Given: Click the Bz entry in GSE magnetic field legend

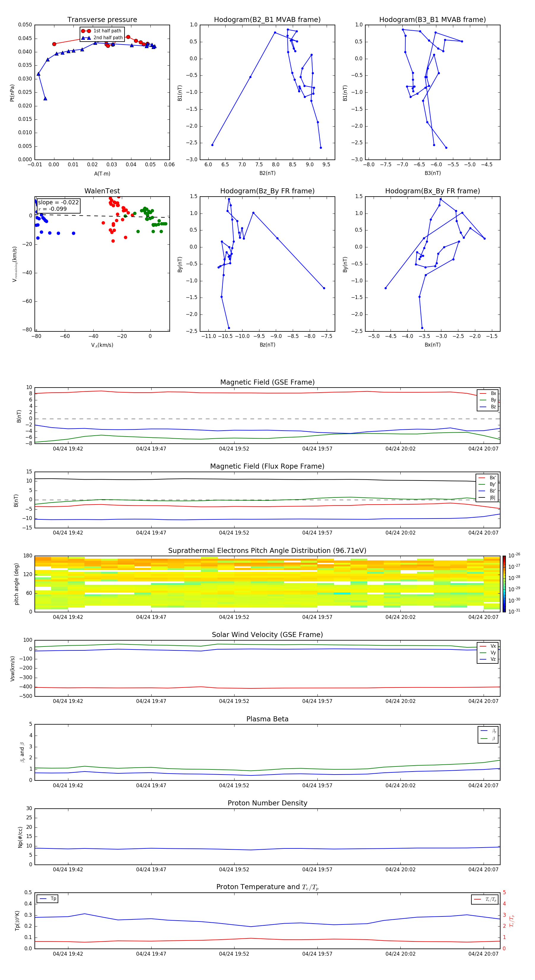Looking at the screenshot, I should pos(488,407).
